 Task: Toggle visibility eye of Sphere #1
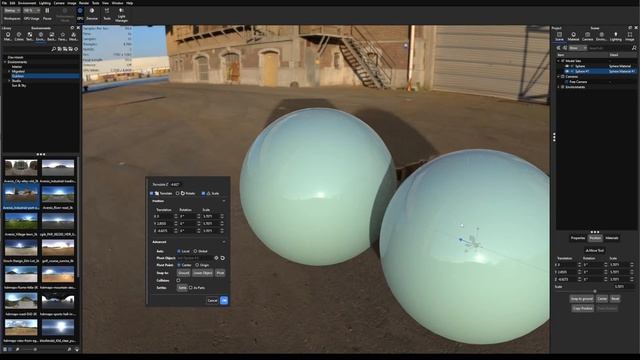[x=567, y=71]
